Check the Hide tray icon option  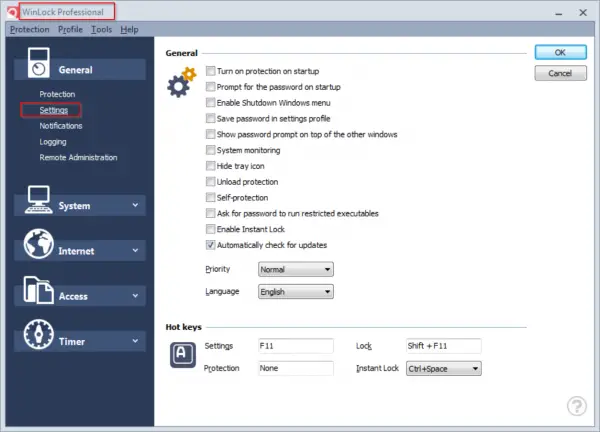click(210, 166)
